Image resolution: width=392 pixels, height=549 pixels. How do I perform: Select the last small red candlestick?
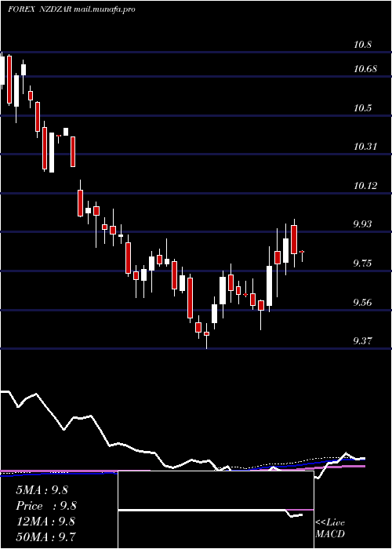click(x=302, y=252)
